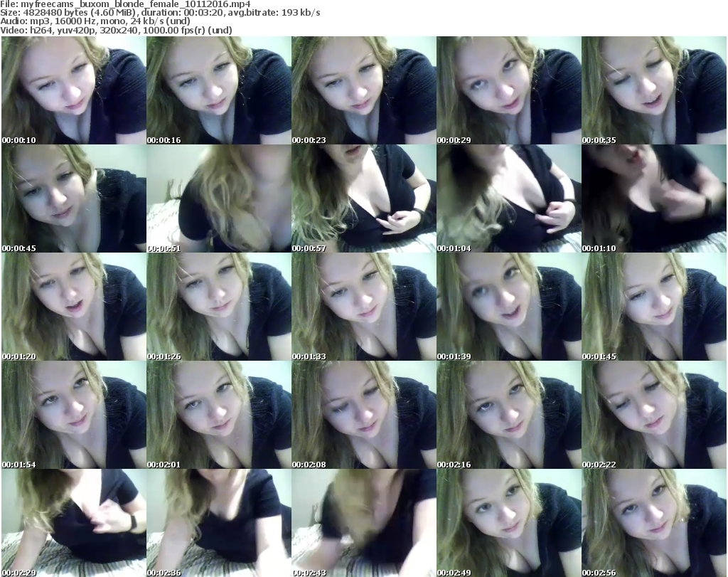Select the thumbnail stamped 00:01:54
This screenshot has width=728, height=577.
[x=74, y=414]
